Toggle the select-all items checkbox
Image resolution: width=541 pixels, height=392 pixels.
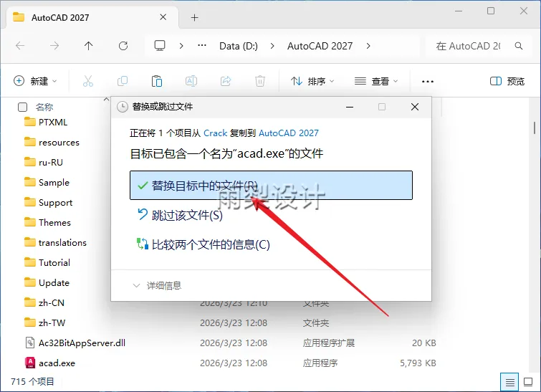click(x=22, y=107)
